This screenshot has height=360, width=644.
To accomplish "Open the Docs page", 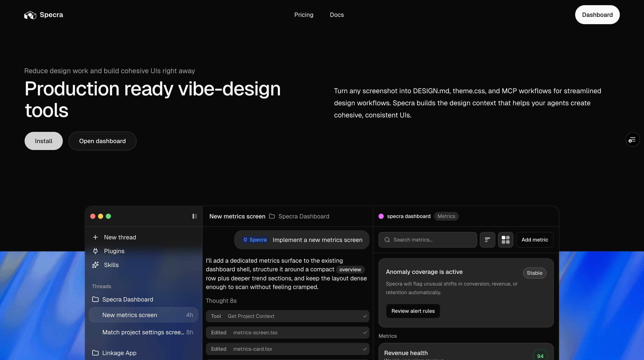I will (337, 15).
